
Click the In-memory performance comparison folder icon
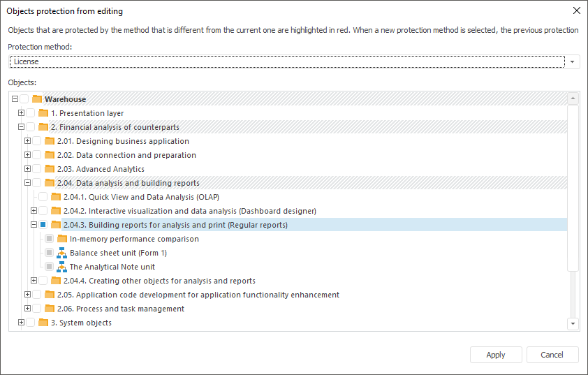tap(62, 239)
